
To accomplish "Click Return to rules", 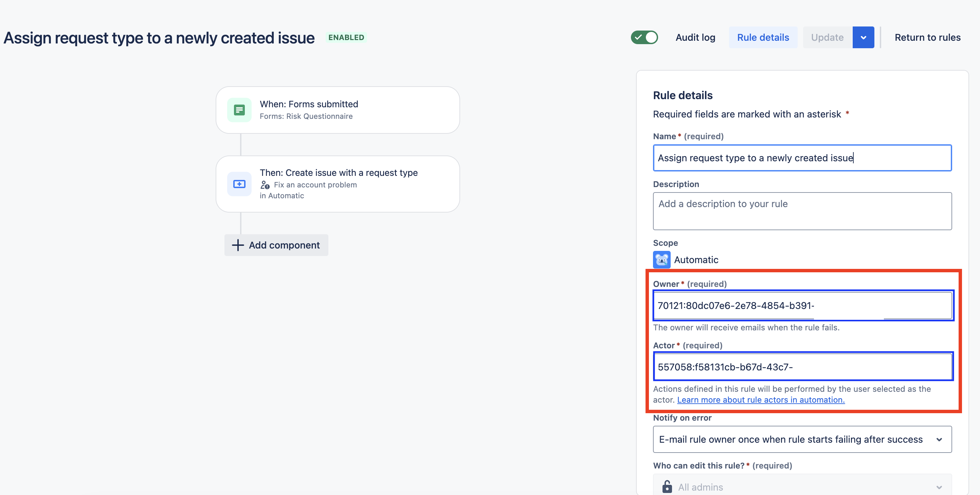I will coord(927,37).
